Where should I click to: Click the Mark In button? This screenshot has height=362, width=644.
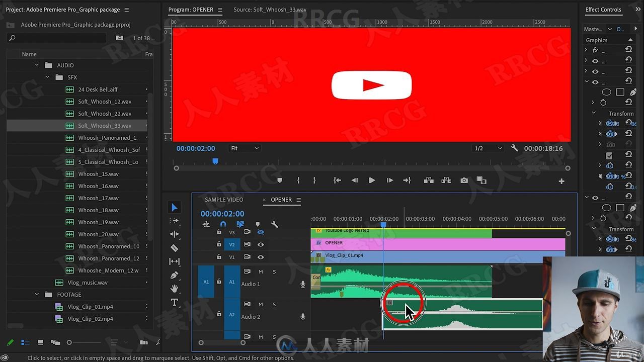(x=298, y=180)
